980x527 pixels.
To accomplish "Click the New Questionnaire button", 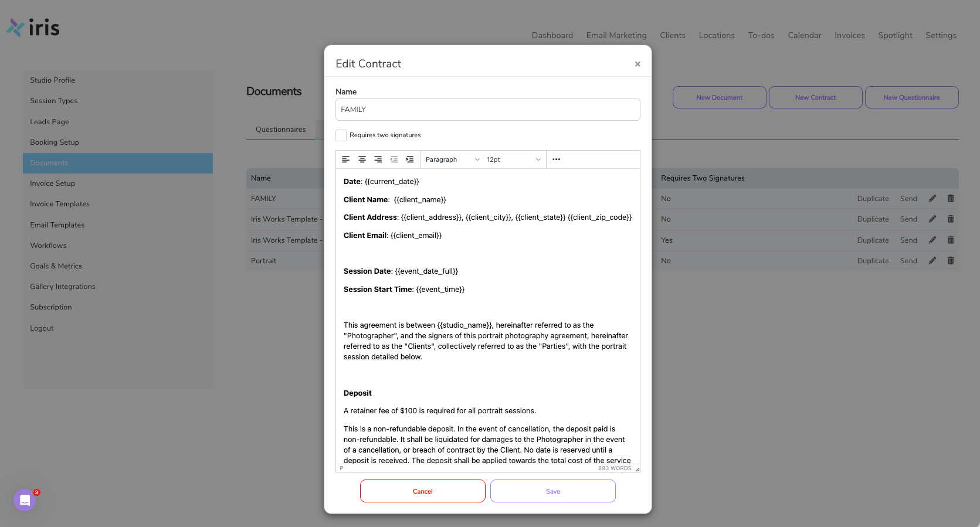I will (x=911, y=97).
